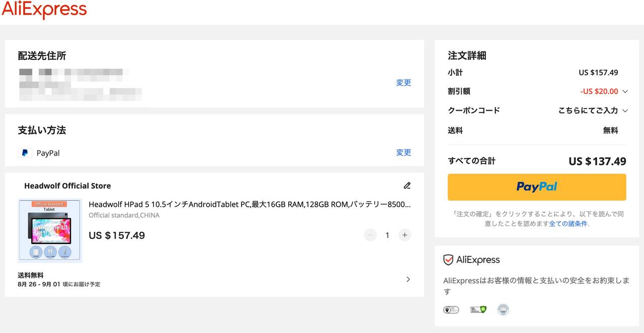Click the green shield certification badge

coord(478,310)
